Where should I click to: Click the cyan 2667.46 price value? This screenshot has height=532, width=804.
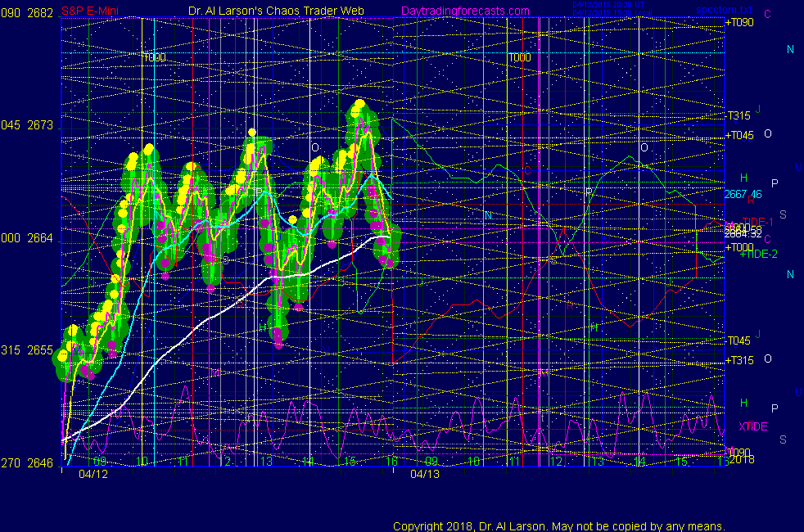(743, 194)
